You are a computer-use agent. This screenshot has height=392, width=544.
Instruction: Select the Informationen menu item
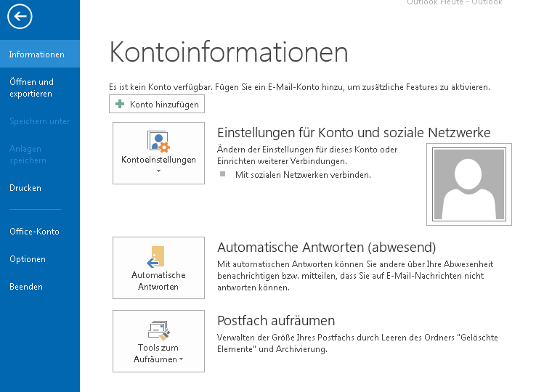tap(40, 54)
